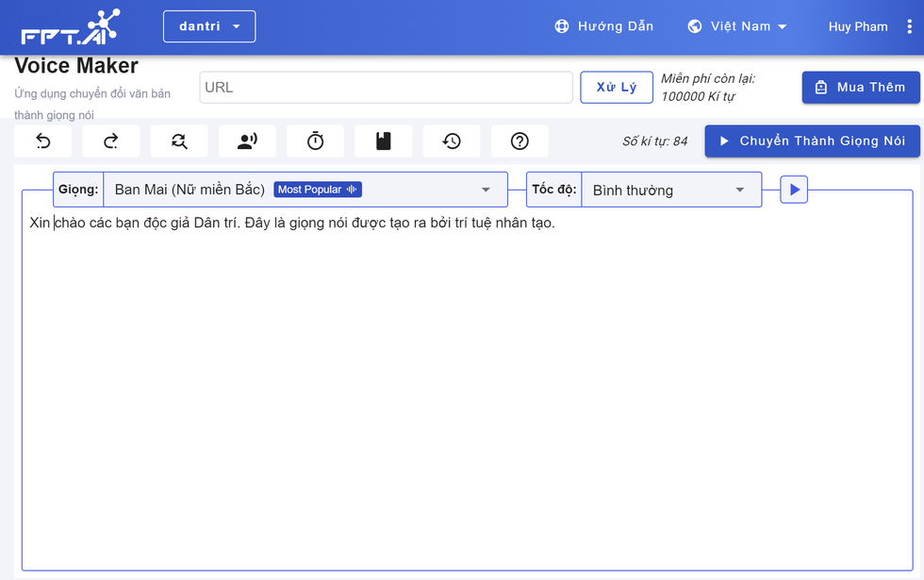Play the voice preview sample
The width and height of the screenshot is (924, 580).
pyautogui.click(x=794, y=190)
